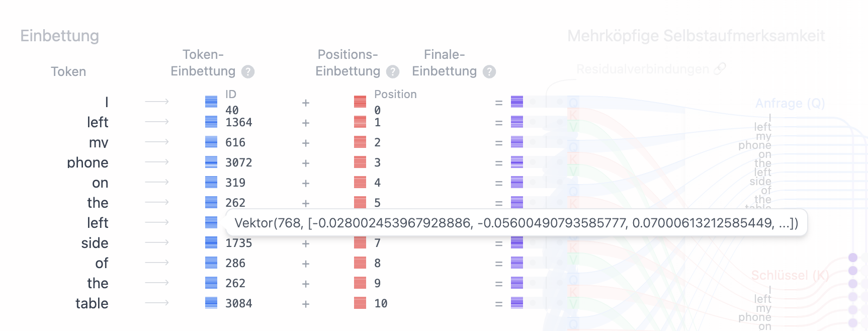Click red positional embedding at position 4
This screenshot has height=331, width=868.
click(x=360, y=182)
